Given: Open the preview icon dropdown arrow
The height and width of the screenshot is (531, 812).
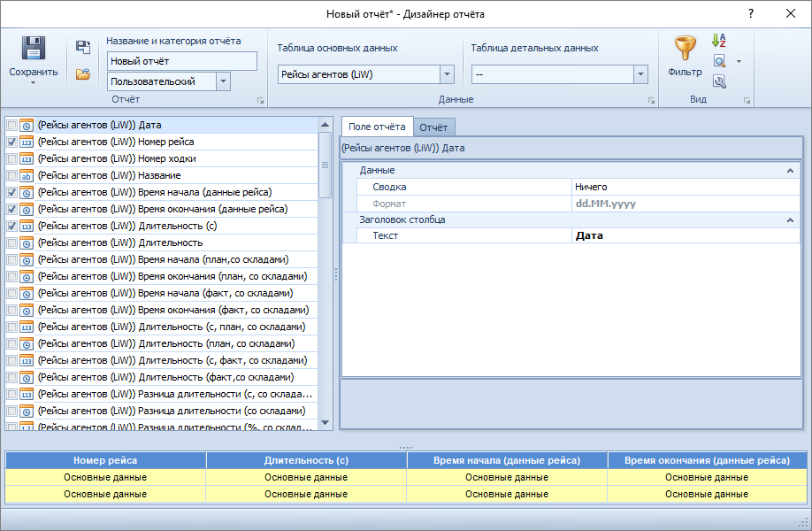Looking at the screenshot, I should (x=739, y=61).
